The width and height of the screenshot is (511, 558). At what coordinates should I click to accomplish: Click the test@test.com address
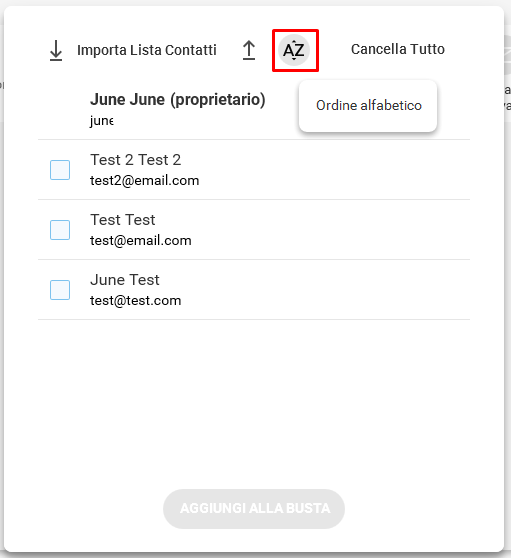coord(136,301)
